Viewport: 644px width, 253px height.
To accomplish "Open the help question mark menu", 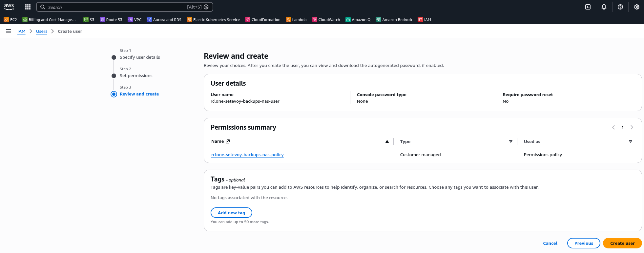I will click(x=620, y=7).
